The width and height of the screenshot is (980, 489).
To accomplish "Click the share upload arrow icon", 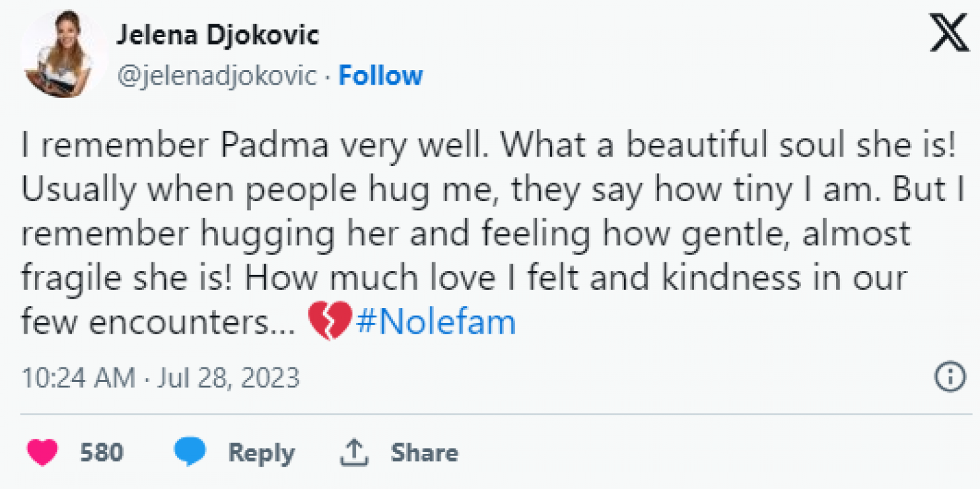I will pos(354,452).
